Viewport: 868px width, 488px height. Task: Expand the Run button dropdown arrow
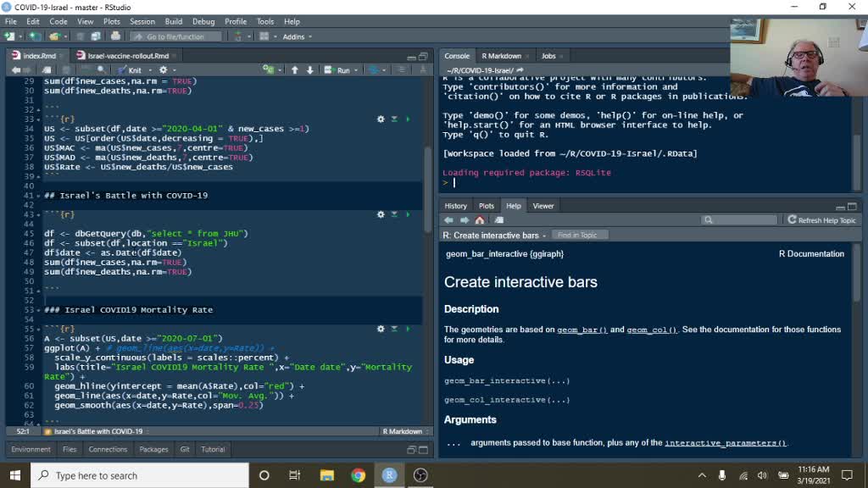pyautogui.click(x=356, y=70)
